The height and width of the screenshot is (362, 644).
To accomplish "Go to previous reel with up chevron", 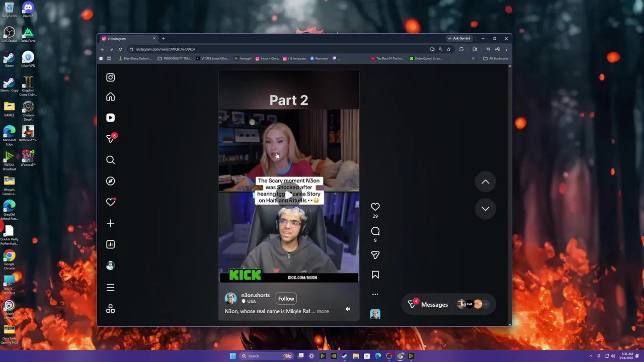I will [x=485, y=182].
